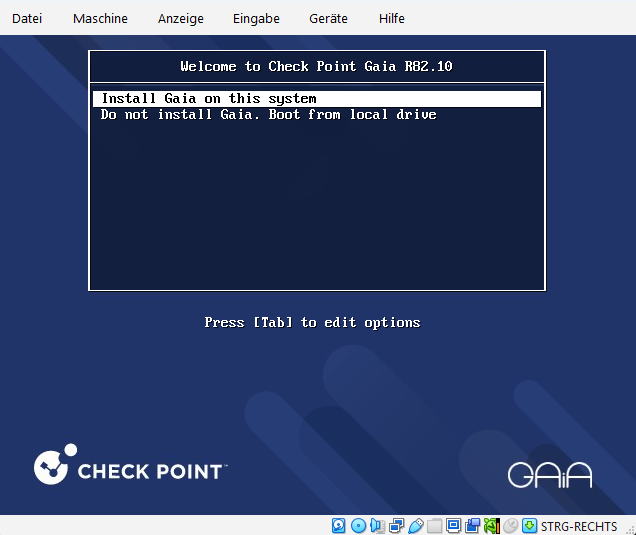Open the Eingabe menu

pos(256,19)
